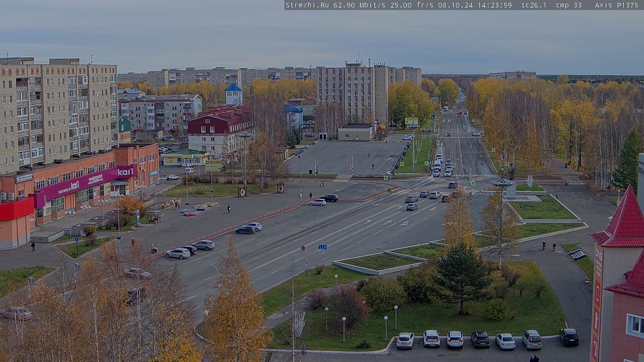Select the 62.90 Mbit/s bitrate value
This screenshot has width=644, height=362.
(359, 5)
